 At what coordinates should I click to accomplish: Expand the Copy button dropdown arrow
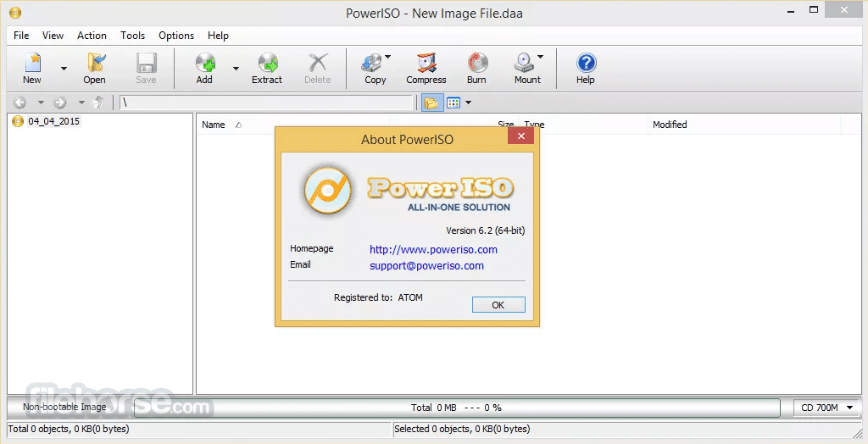point(387,57)
